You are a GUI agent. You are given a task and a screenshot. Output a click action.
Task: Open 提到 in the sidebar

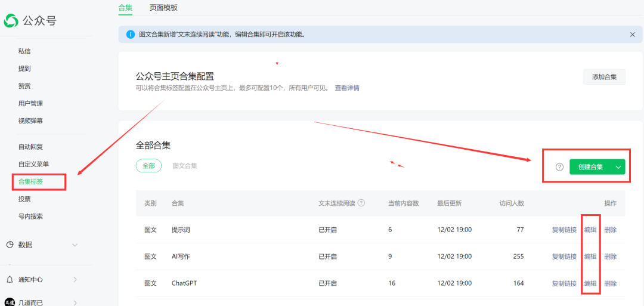pyautogui.click(x=24, y=69)
